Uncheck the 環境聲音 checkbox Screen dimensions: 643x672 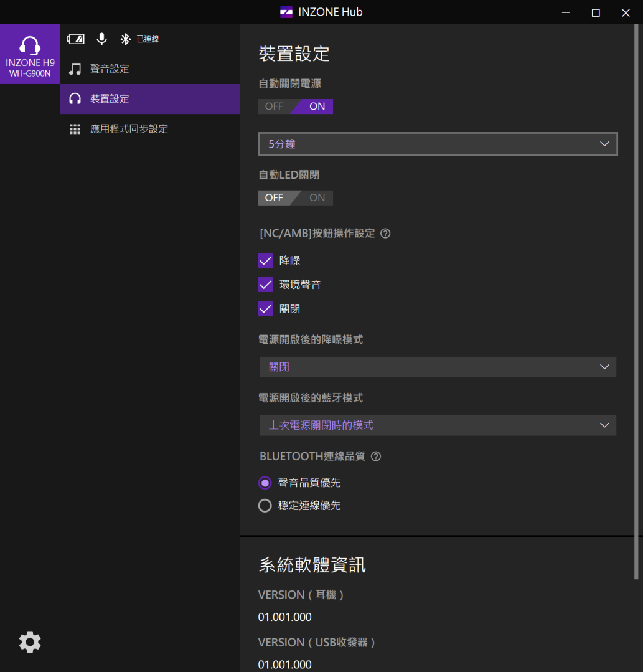[x=266, y=285]
